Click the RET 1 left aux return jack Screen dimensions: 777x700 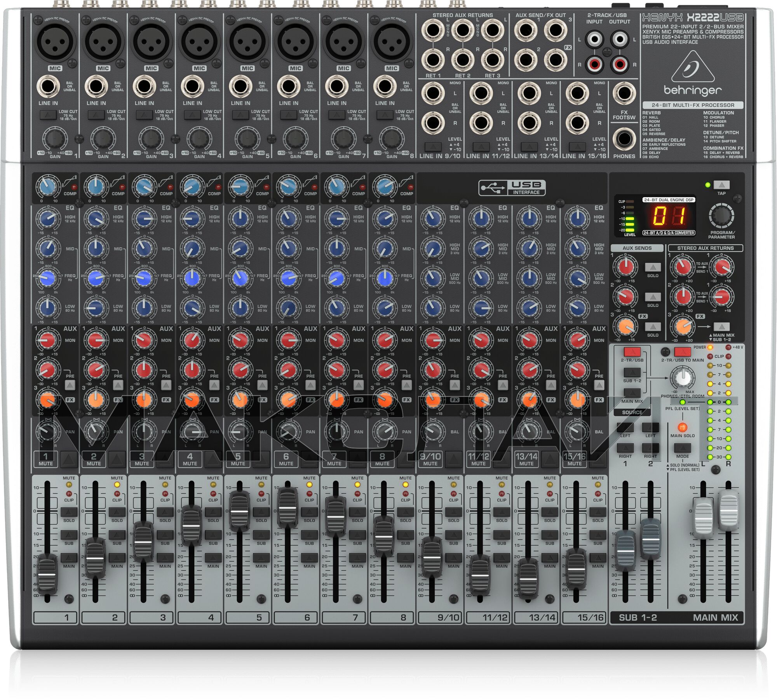433,30
